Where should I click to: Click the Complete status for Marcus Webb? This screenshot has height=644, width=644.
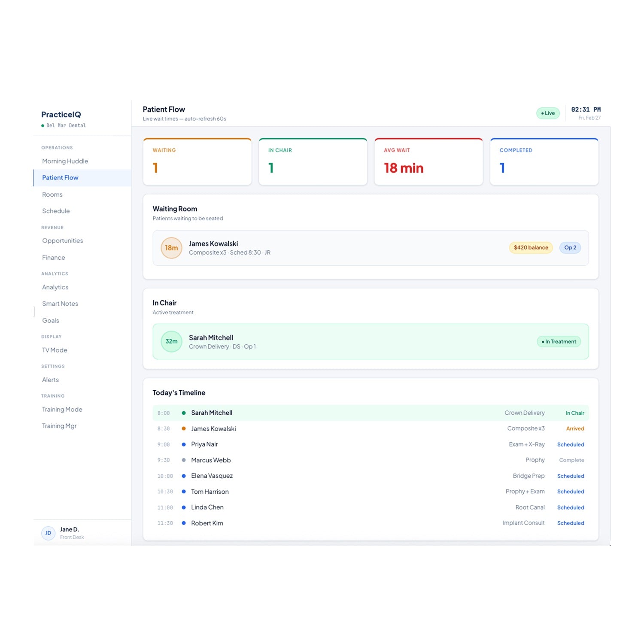[x=571, y=460]
